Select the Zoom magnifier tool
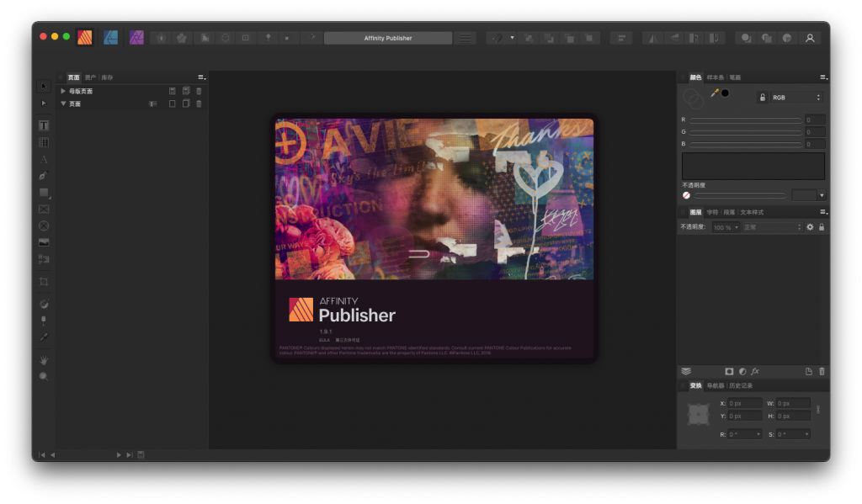 (x=44, y=376)
